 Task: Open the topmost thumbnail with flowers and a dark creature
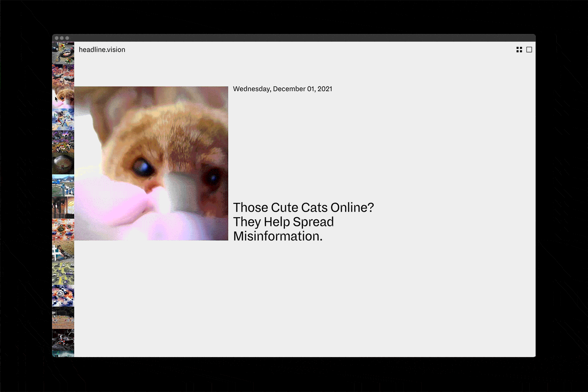pos(63,53)
